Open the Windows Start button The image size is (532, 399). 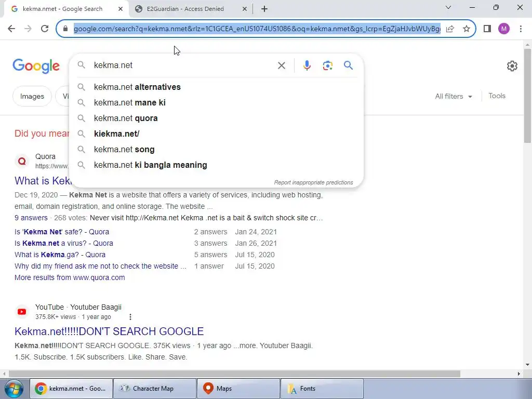click(14, 389)
